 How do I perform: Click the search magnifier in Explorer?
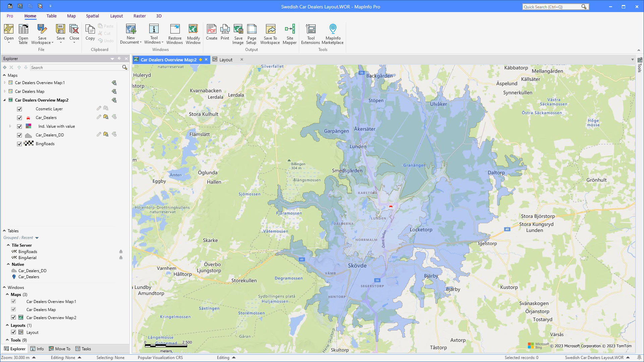point(125,67)
